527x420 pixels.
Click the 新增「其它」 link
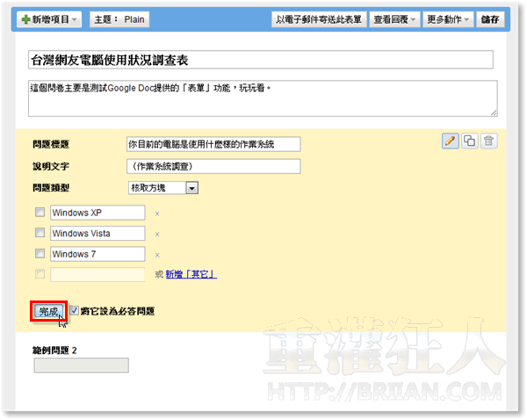click(x=191, y=274)
